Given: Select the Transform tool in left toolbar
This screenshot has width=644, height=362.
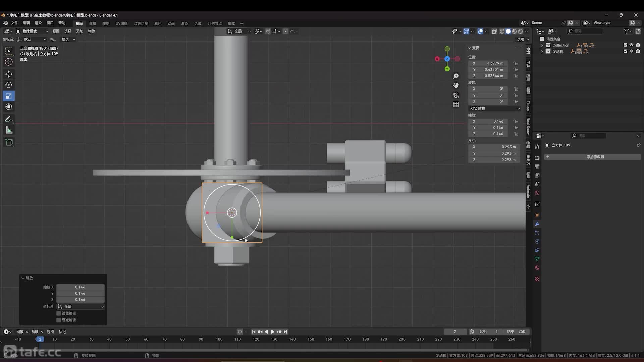Looking at the screenshot, I should point(9,107).
